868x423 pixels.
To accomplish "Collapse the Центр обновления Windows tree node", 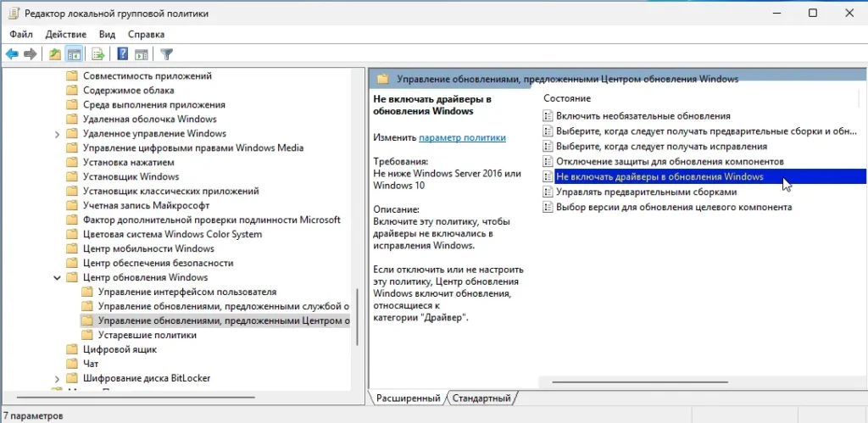I will click(57, 278).
